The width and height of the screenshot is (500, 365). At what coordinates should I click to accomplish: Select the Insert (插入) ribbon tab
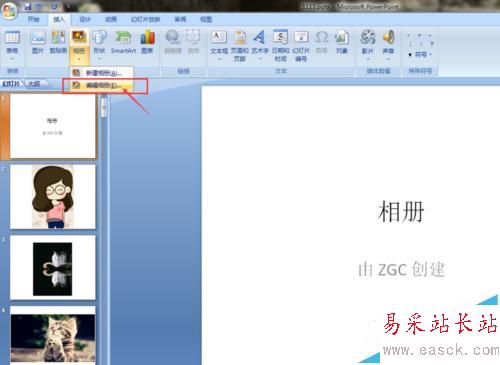[x=59, y=19]
